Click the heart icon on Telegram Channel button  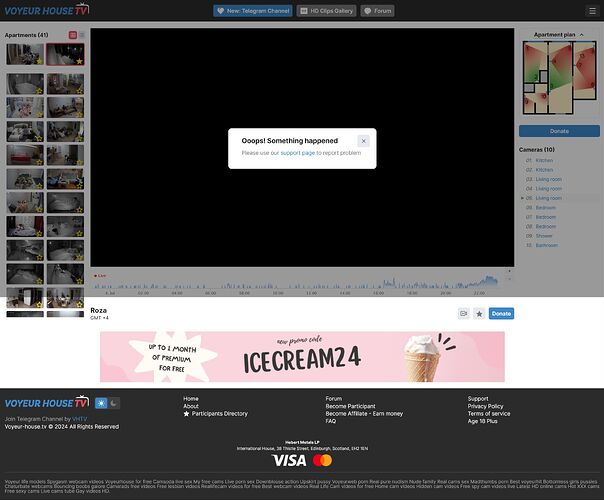pos(220,11)
